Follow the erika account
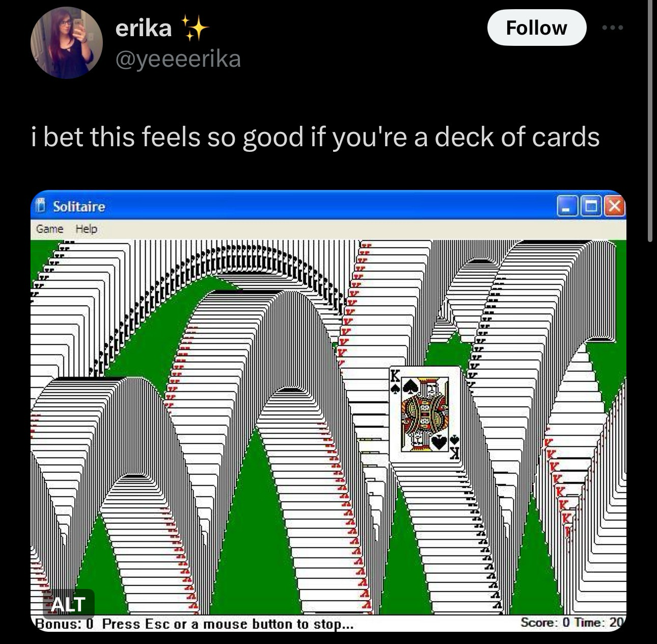 [x=536, y=28]
